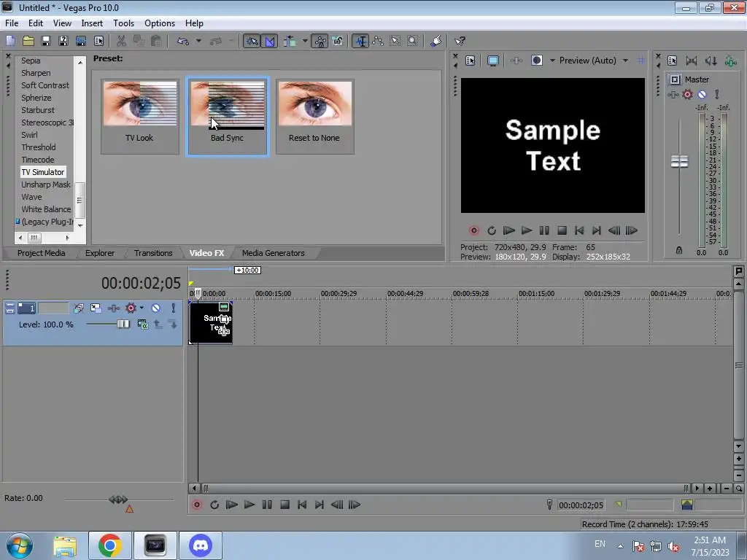This screenshot has width=747, height=560.
Task: Select the Zoom Edit tool magnifier
Action: click(x=413, y=42)
